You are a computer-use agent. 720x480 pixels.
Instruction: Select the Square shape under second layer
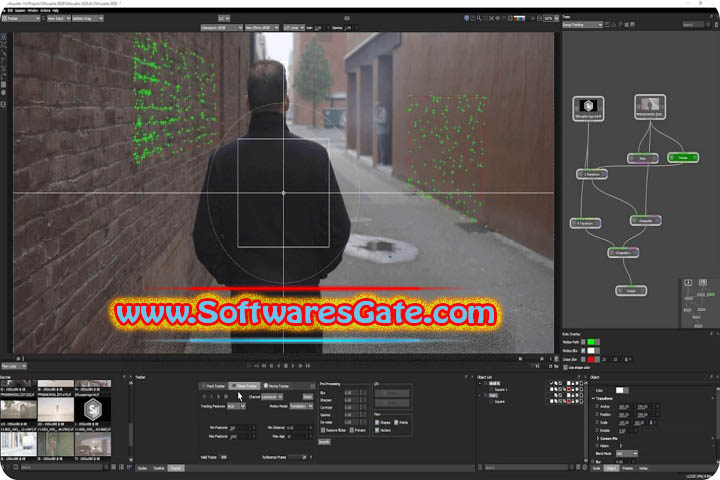click(500, 401)
